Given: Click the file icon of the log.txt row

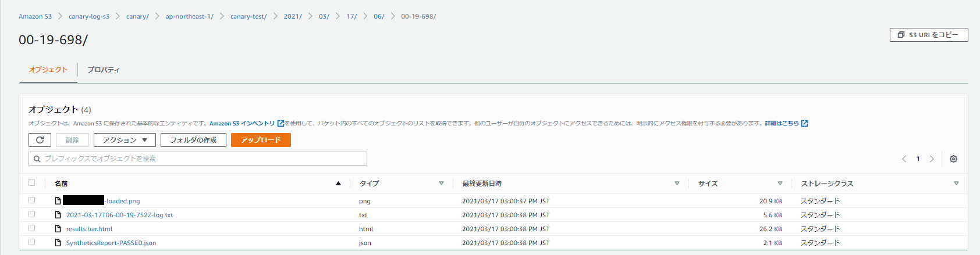Looking at the screenshot, I should [58, 215].
